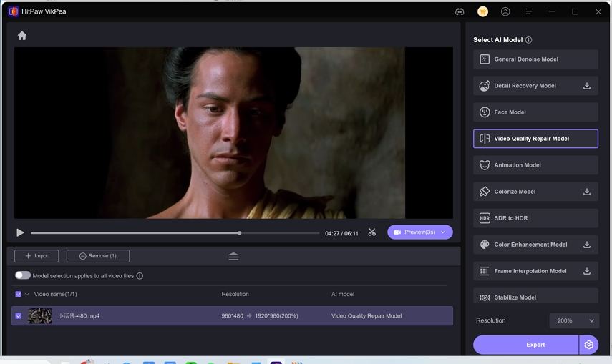Screen dimensions: 612x364
Task: Click the Remove (1) button
Action: pos(98,256)
